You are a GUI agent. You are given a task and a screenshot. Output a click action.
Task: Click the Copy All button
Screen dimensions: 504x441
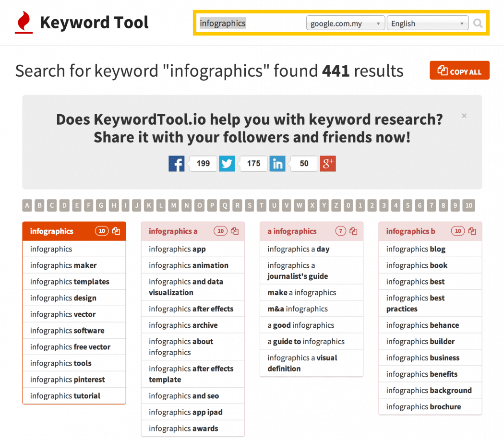tap(460, 71)
